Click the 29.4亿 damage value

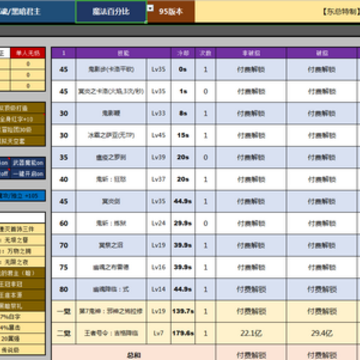322,333
